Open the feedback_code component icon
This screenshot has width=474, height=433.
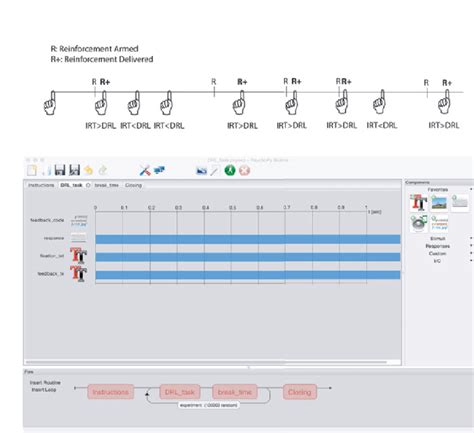point(79,221)
